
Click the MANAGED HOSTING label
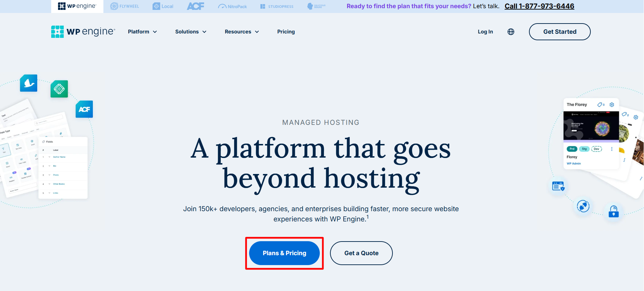[x=321, y=122]
